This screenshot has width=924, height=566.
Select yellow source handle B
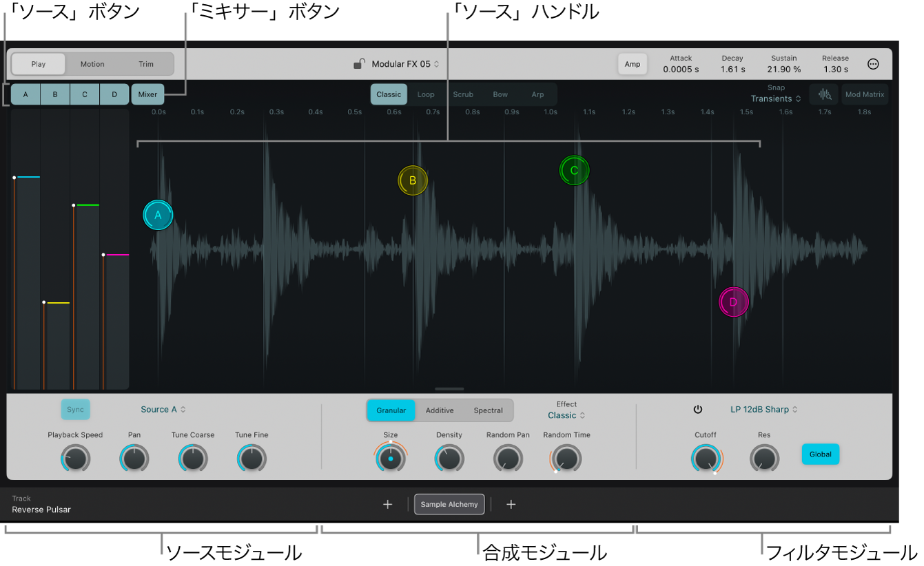413,180
